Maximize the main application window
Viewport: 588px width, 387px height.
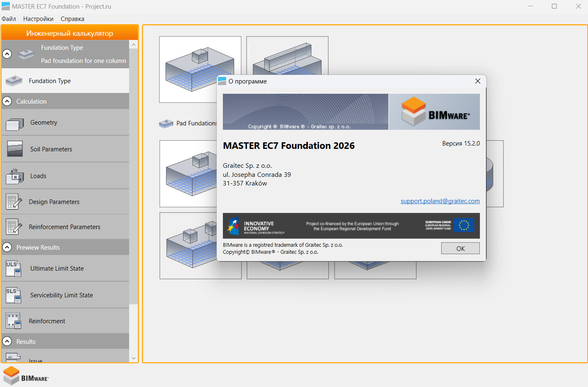tap(554, 6)
